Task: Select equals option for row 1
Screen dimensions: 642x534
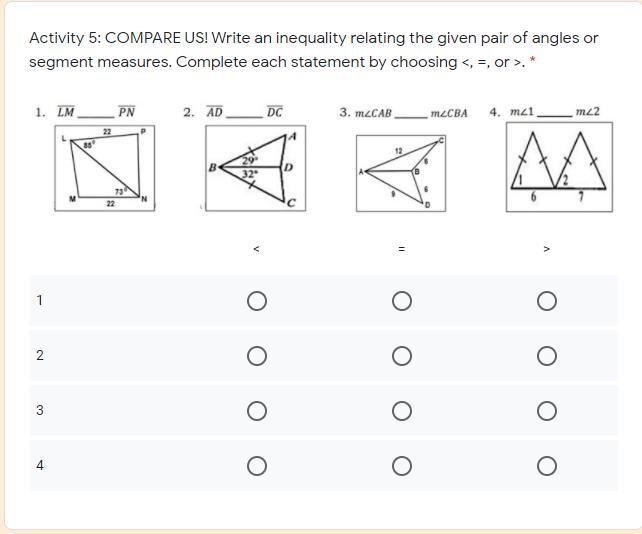Action: coord(402,301)
